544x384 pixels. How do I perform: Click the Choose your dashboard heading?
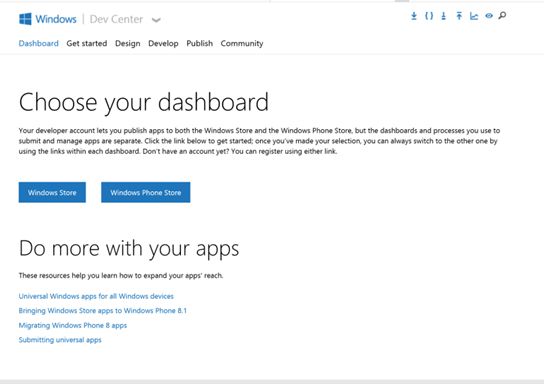[144, 103]
